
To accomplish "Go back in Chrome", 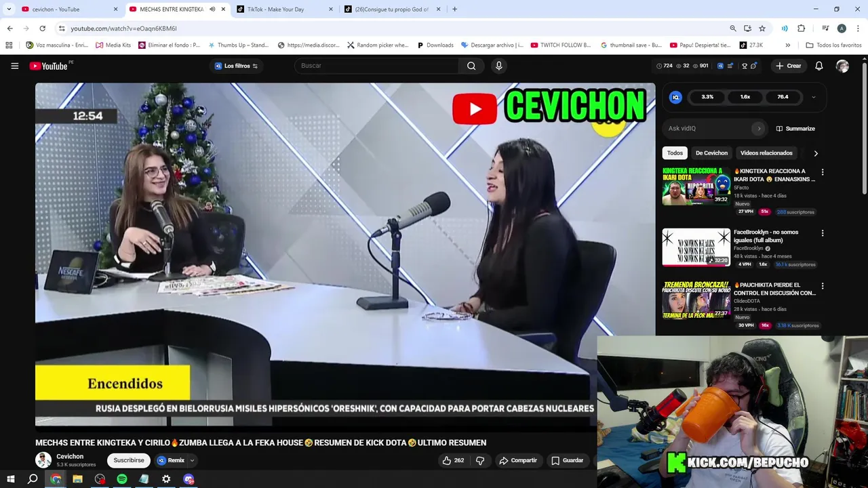I will tap(9, 28).
